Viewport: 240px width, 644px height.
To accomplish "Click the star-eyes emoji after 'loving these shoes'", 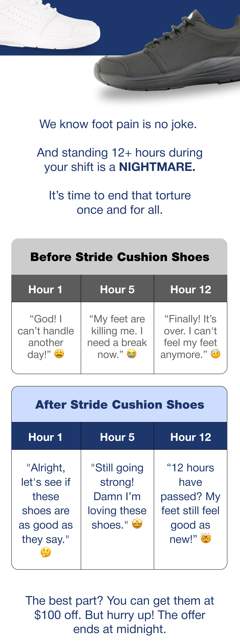I will tap(137, 523).
